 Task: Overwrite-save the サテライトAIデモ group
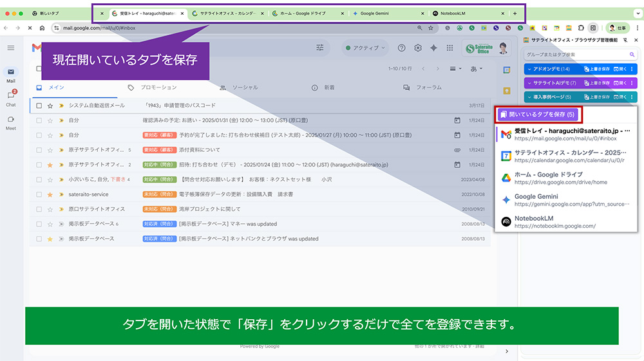click(597, 83)
